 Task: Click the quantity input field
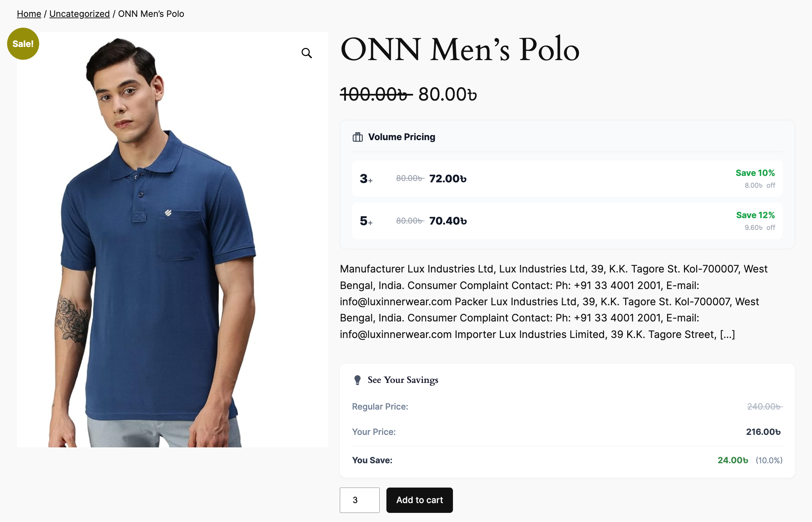pyautogui.click(x=359, y=500)
